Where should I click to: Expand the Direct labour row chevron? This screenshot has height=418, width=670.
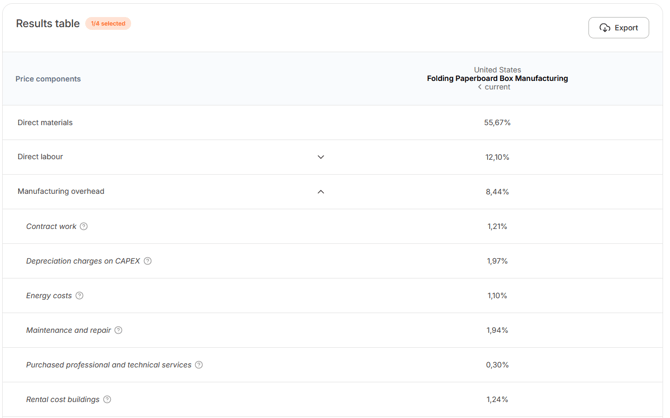pyautogui.click(x=321, y=157)
